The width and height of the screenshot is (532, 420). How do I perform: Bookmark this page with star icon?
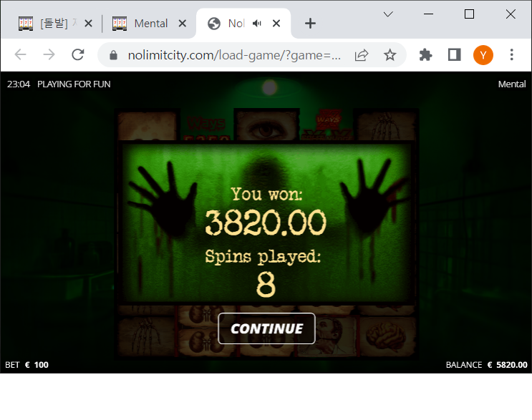point(390,55)
